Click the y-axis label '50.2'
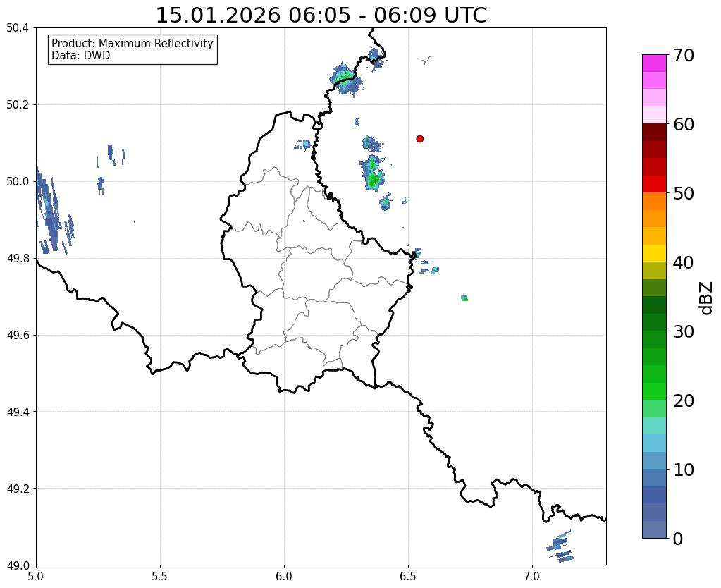This screenshot has height=588, width=721. [18, 105]
